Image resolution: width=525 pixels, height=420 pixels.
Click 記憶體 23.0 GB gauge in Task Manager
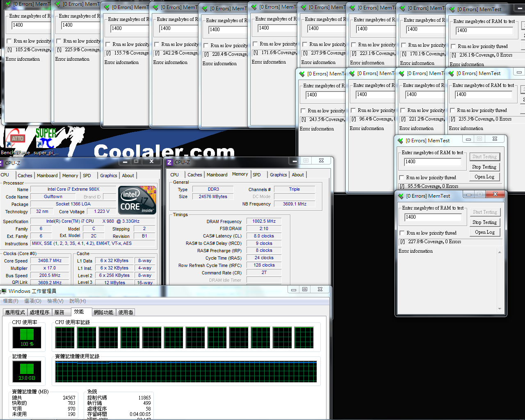click(x=27, y=372)
